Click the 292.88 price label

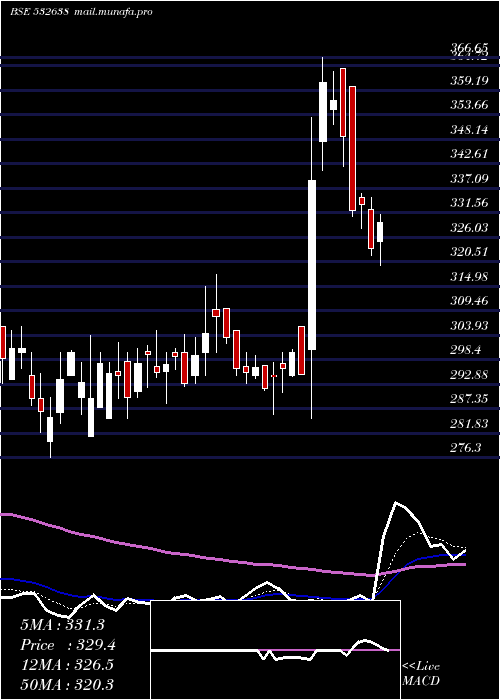469,375
